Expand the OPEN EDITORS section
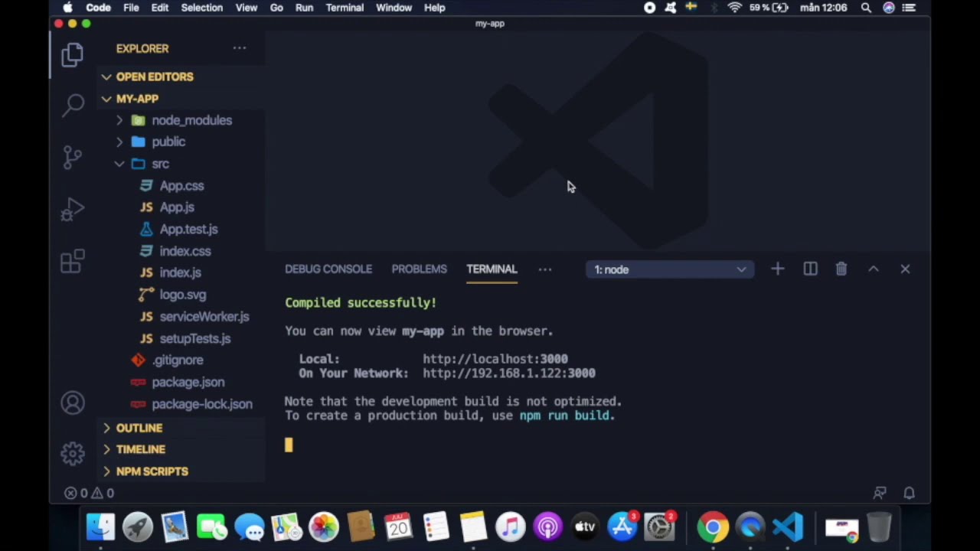Screen dimensions: 980x551 click(x=181, y=77)
